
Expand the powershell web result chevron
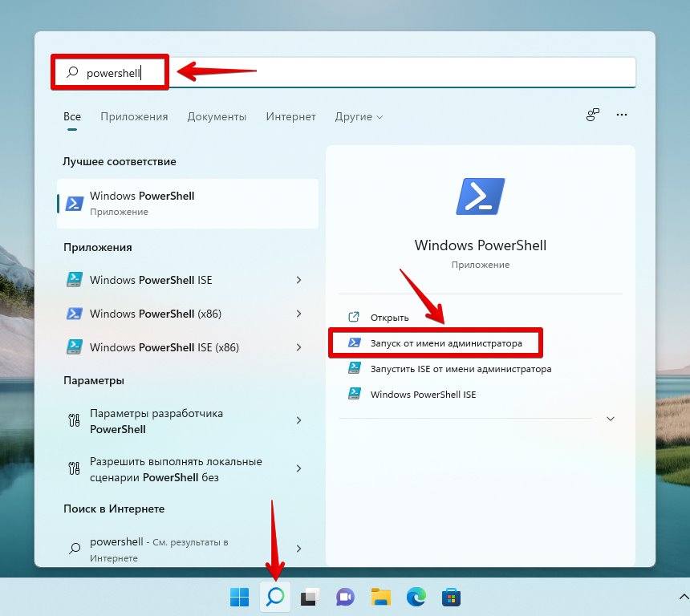pyautogui.click(x=298, y=549)
